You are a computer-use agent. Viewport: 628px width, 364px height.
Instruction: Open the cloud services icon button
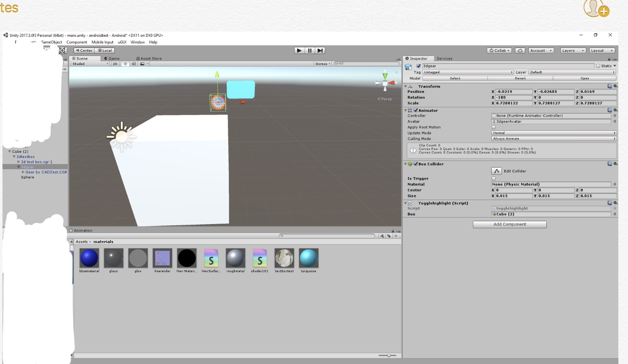[520, 50]
